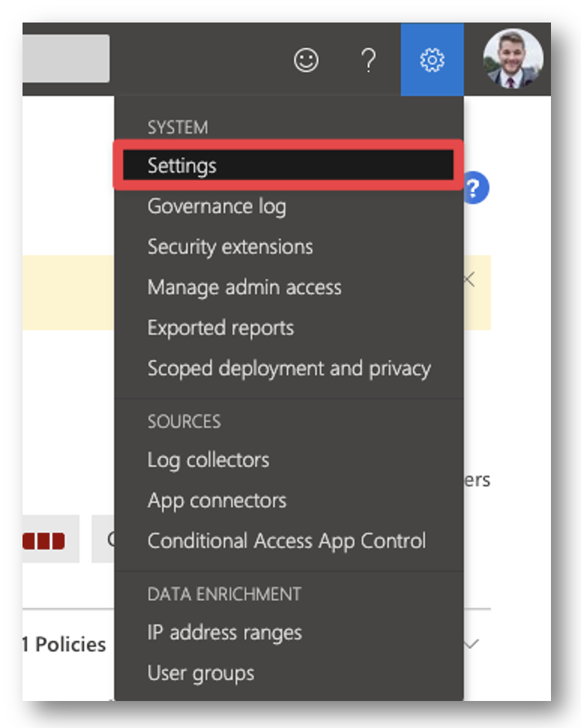Open the question mark help icon in header
Viewport: 581px width, 728px height.
(369, 60)
